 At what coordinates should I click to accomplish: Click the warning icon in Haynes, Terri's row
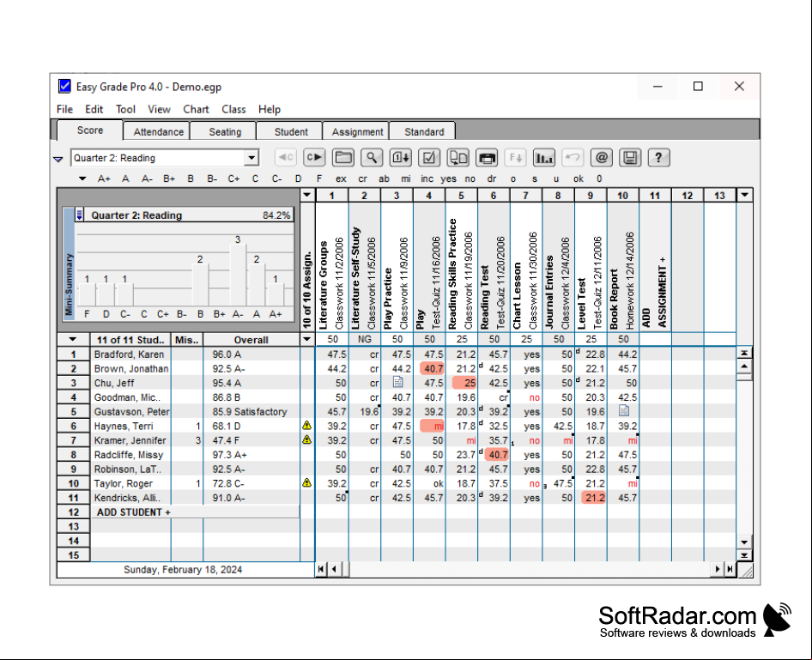tap(307, 426)
